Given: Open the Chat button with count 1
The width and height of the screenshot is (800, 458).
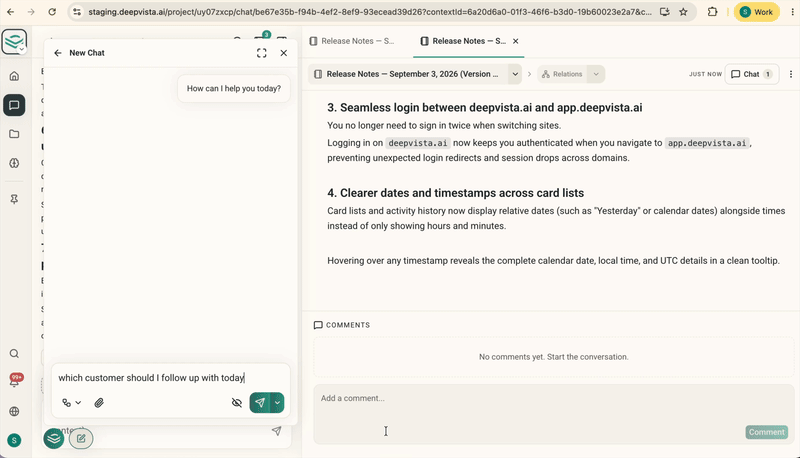Looking at the screenshot, I should (752, 74).
